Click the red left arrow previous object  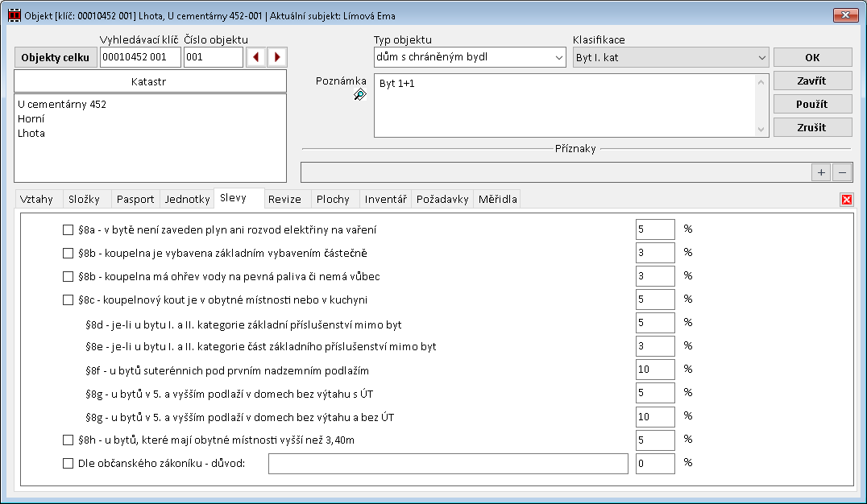pos(256,57)
